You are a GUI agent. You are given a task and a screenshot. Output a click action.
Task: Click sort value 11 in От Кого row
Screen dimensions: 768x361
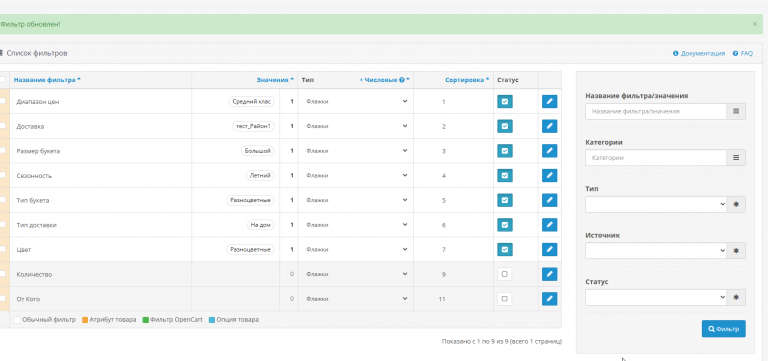442,299
